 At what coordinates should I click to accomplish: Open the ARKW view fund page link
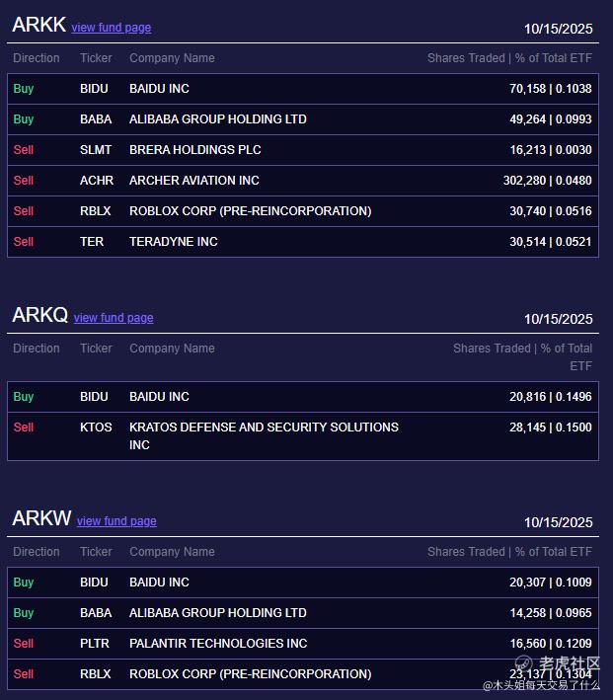click(x=116, y=521)
